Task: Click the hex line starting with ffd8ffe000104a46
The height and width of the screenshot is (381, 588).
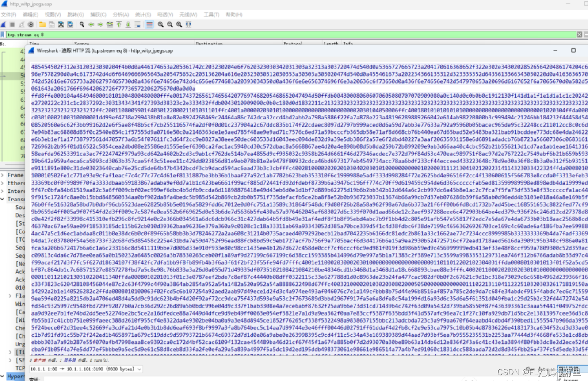Action: point(309,95)
